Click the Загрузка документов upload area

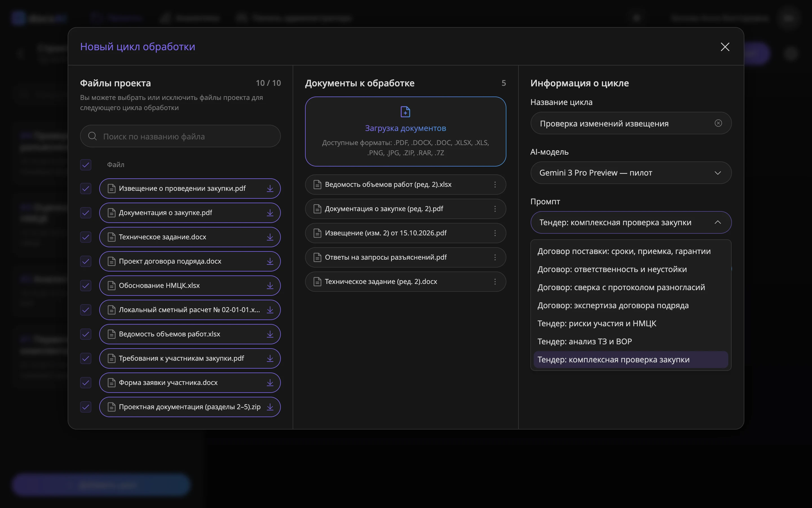[x=405, y=131]
